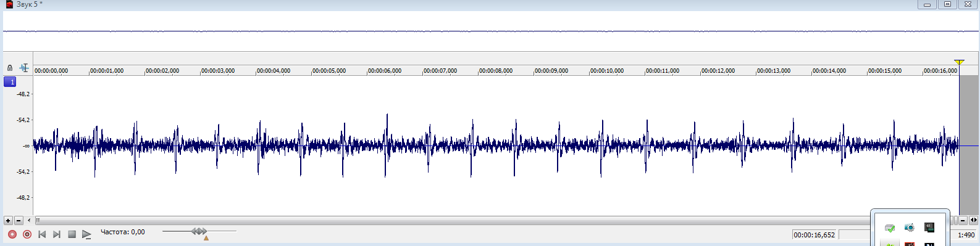Stop playback with the square button
Viewport: 980px width, 246px height.
pos(72,234)
